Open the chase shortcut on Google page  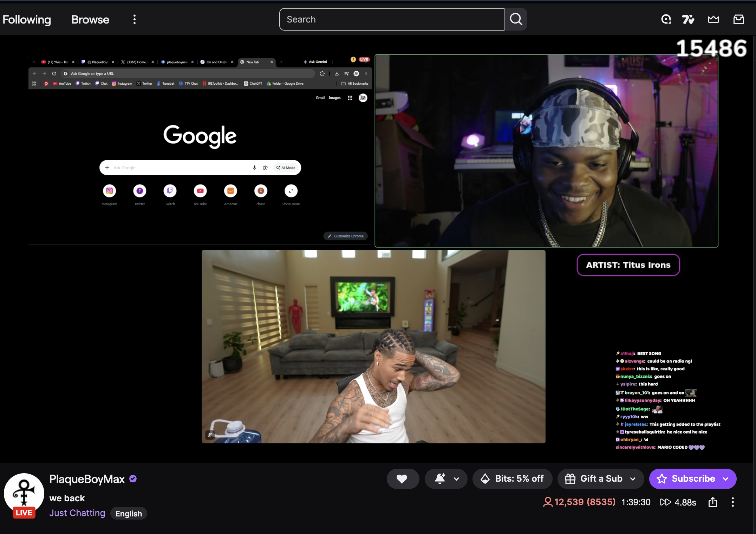[261, 194]
